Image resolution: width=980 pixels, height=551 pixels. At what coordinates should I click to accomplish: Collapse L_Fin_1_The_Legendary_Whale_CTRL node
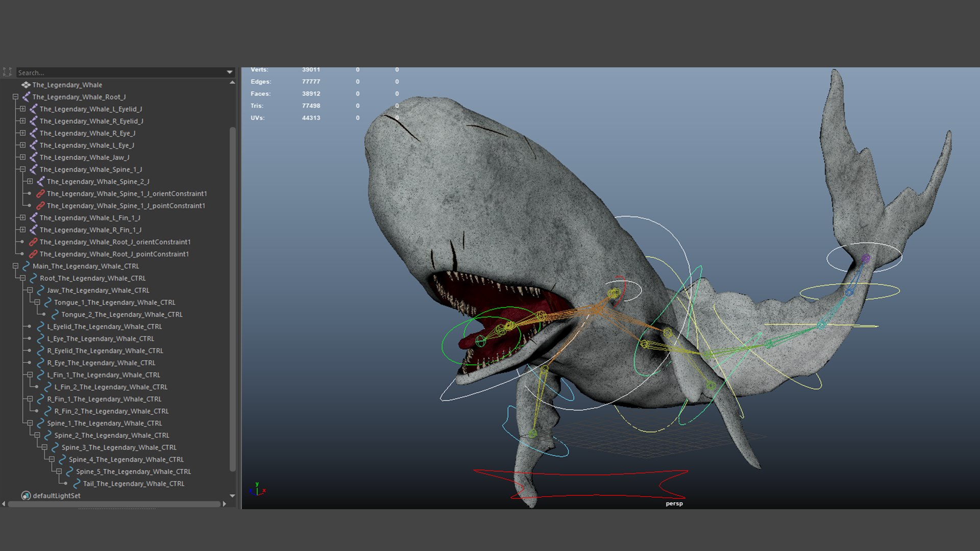click(x=30, y=375)
